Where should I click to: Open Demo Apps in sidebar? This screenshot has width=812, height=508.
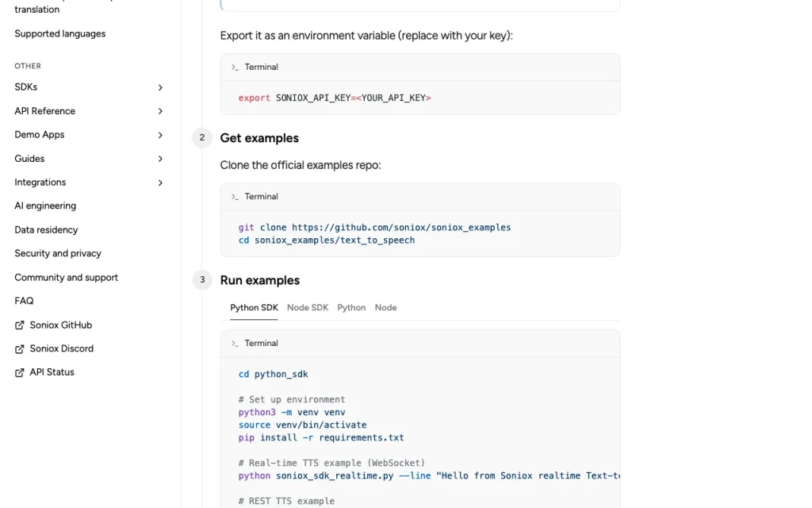pos(40,135)
